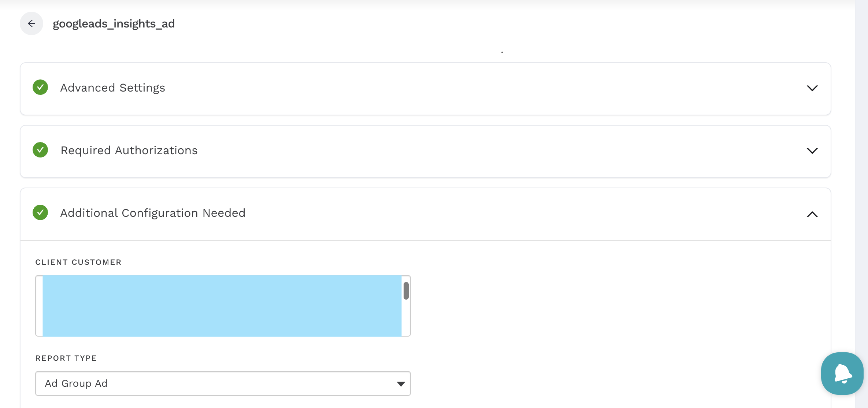
Task: Expand the Advanced Settings chevron
Action: 812,88
